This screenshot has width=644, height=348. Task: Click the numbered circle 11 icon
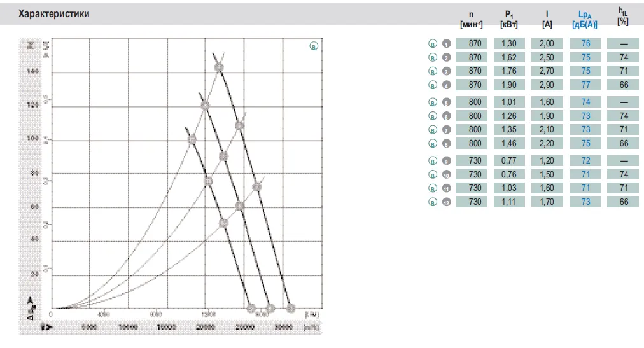coord(447,188)
